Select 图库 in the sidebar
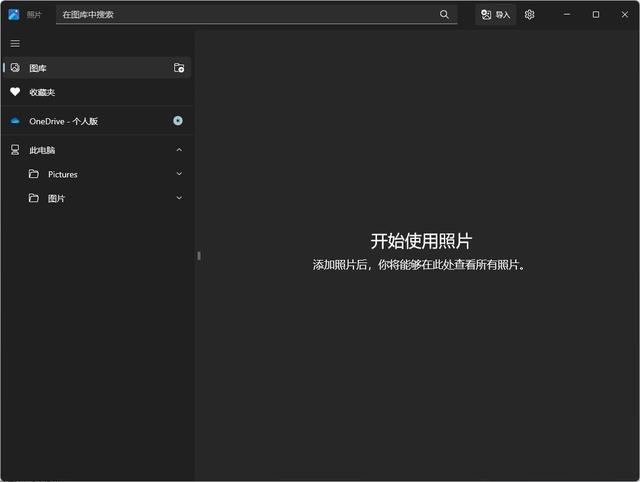Screen dimensions: 640x482 pyautogui.click(x=97, y=68)
